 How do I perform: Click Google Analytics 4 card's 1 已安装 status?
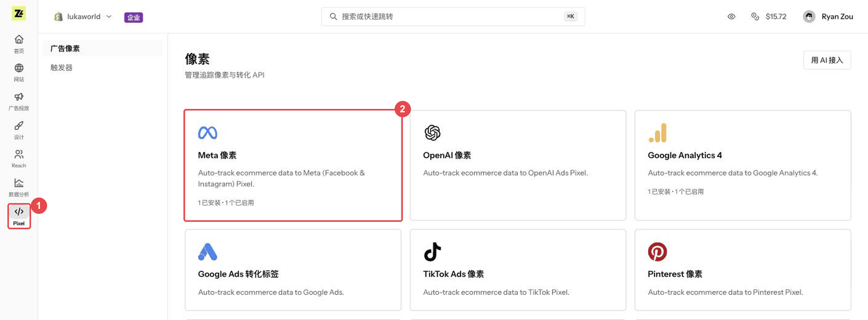point(676,192)
